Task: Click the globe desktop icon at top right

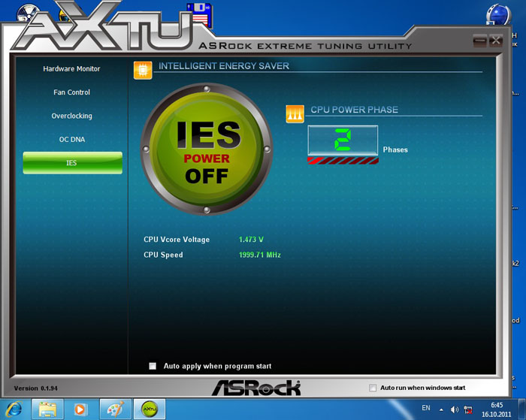Action: [x=498, y=15]
